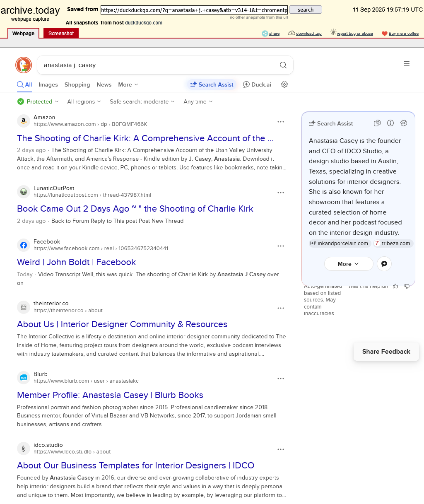
Task: Open Safe search: moderate dropdown
Action: coord(142,101)
